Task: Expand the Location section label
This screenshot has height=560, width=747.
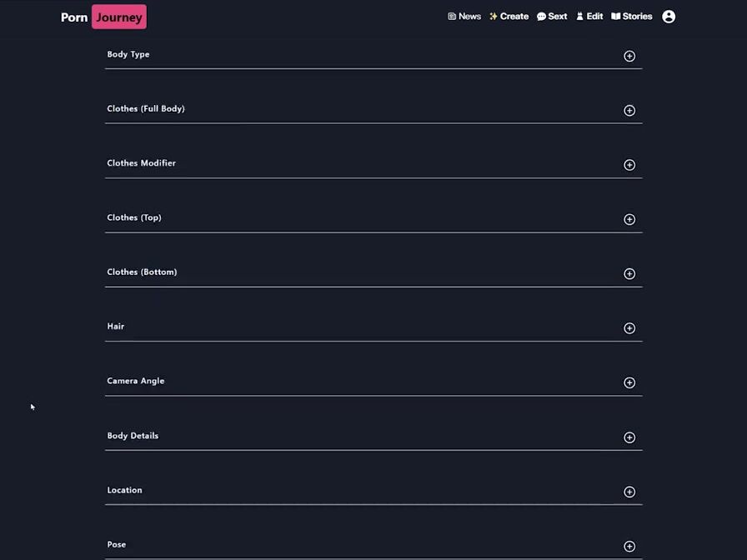Action: pyautogui.click(x=124, y=490)
